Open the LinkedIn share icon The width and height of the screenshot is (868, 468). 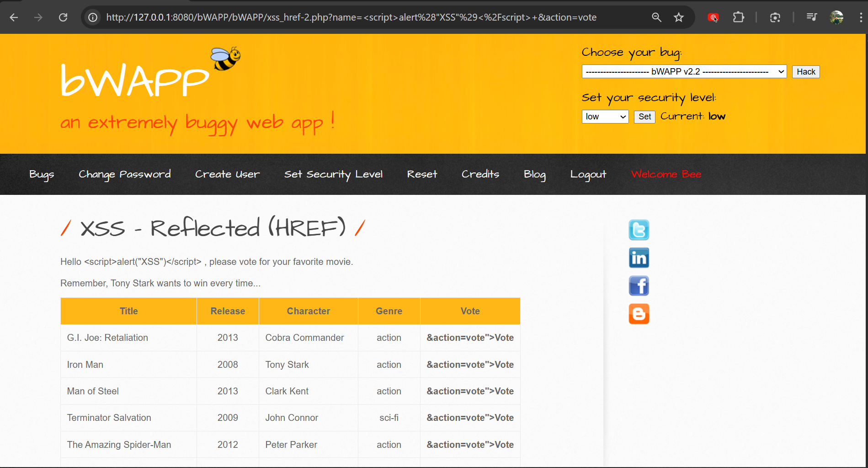coord(639,258)
